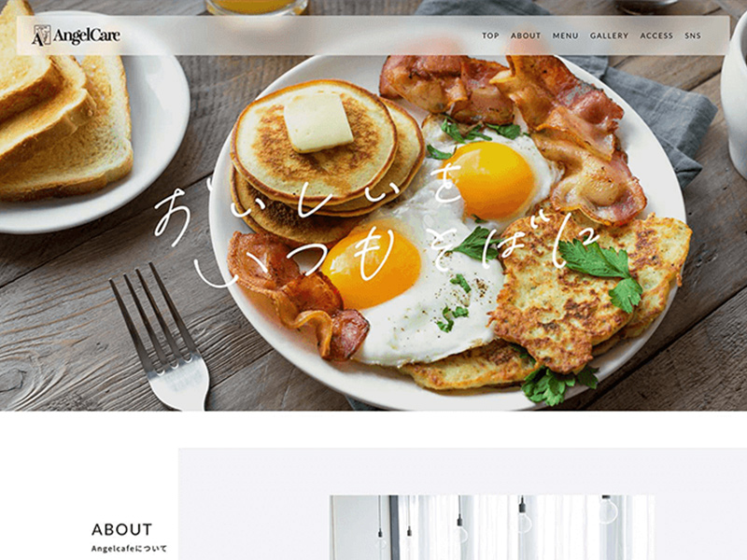Click the 'Angelcafeについて' subtitle text
The width and height of the screenshot is (747, 560).
point(129,549)
